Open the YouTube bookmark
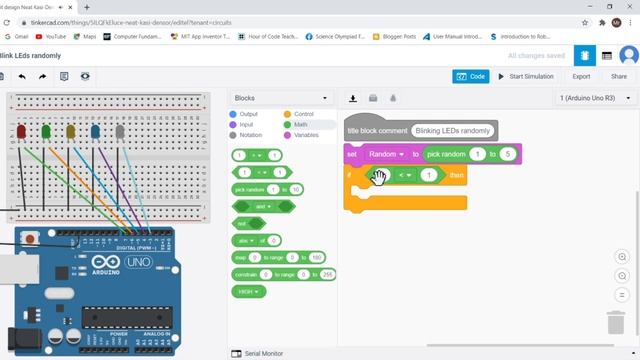 click(x=51, y=36)
